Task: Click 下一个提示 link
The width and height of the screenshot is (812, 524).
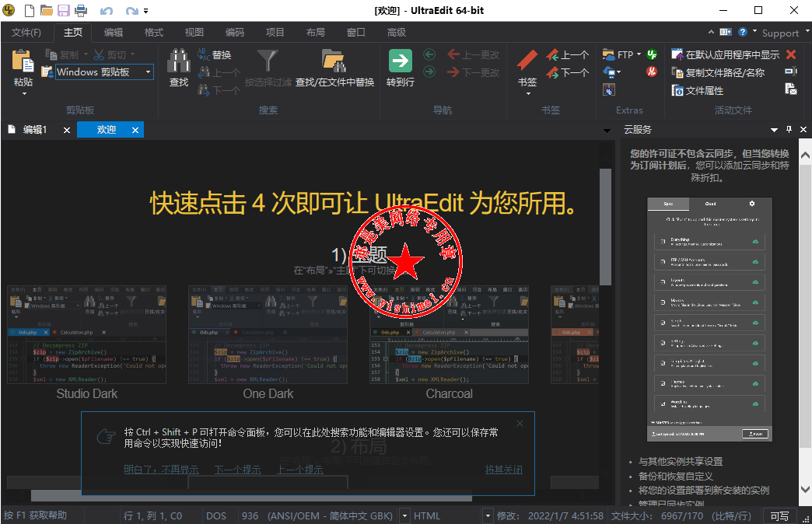Action: click(238, 470)
